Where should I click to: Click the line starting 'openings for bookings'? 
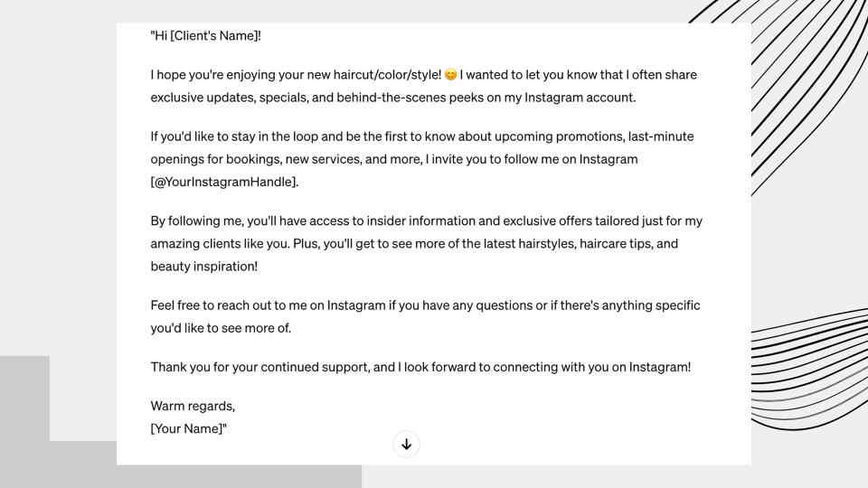tap(394, 159)
